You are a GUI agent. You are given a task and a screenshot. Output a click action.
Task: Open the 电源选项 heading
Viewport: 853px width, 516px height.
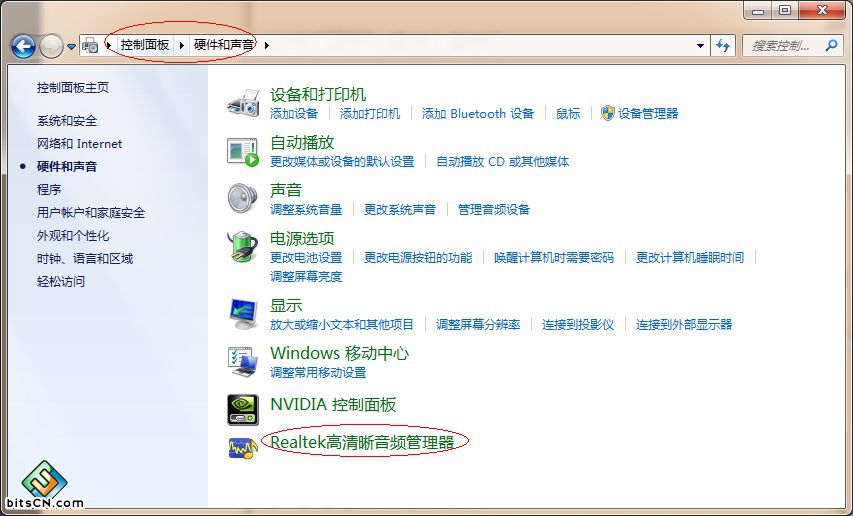pos(302,238)
